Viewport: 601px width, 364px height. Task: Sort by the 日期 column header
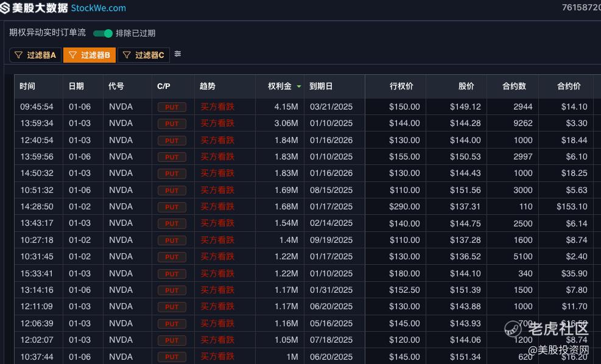click(76, 86)
